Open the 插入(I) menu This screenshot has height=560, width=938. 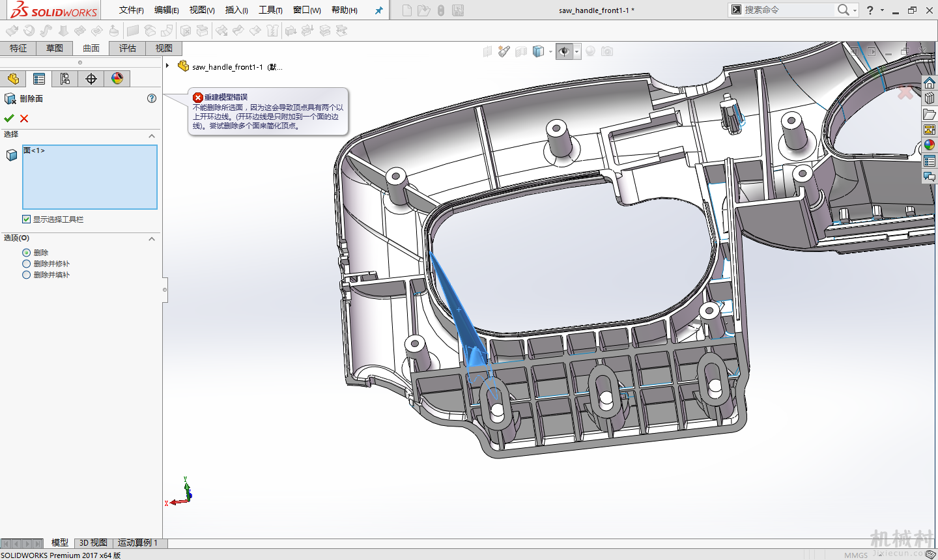[236, 10]
